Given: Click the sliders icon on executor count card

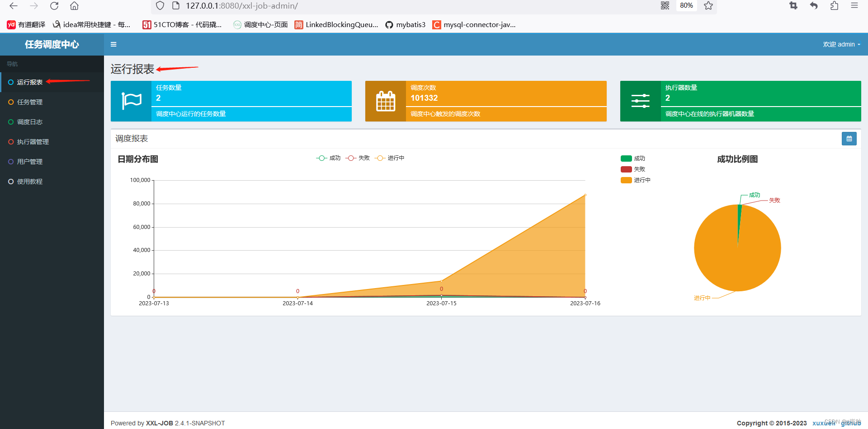Looking at the screenshot, I should click(641, 101).
